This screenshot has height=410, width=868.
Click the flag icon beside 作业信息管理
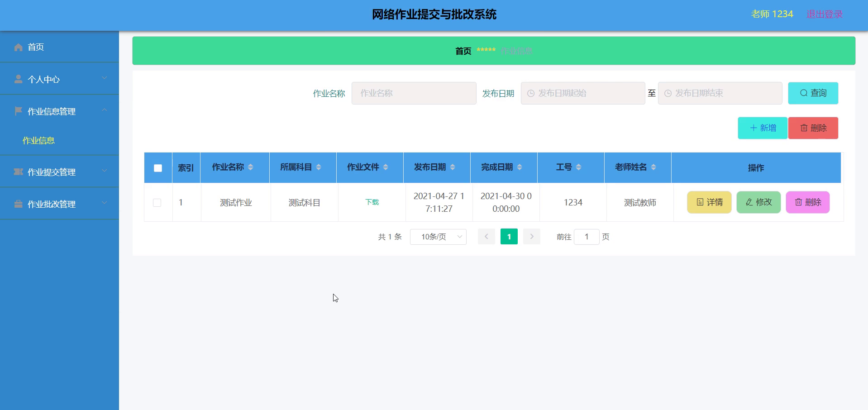18,111
